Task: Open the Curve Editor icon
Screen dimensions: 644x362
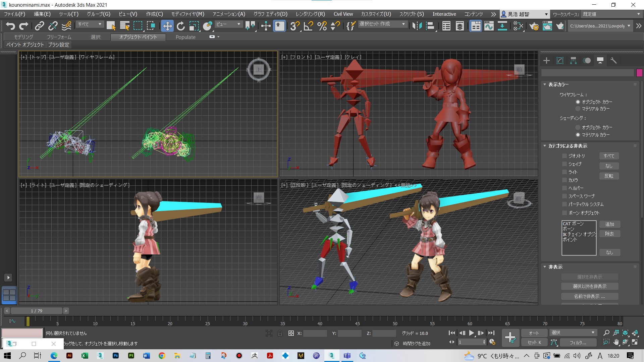Action: tap(489, 26)
